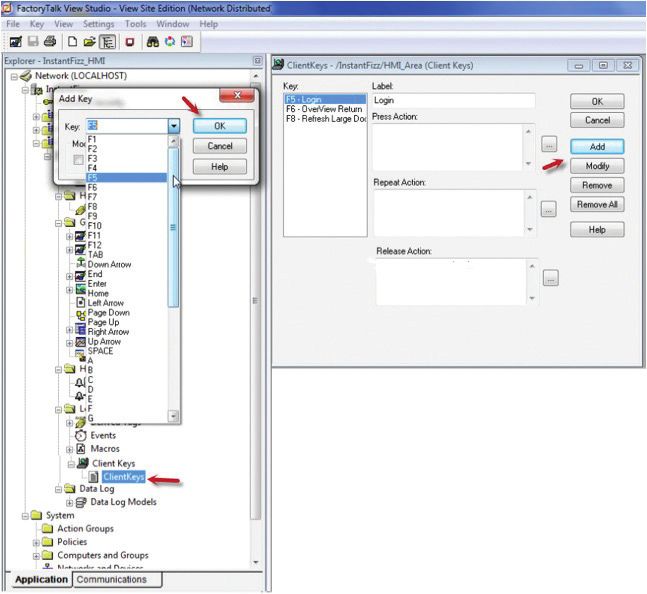
Task: Click OK in the Add Key dialog
Action: click(220, 126)
